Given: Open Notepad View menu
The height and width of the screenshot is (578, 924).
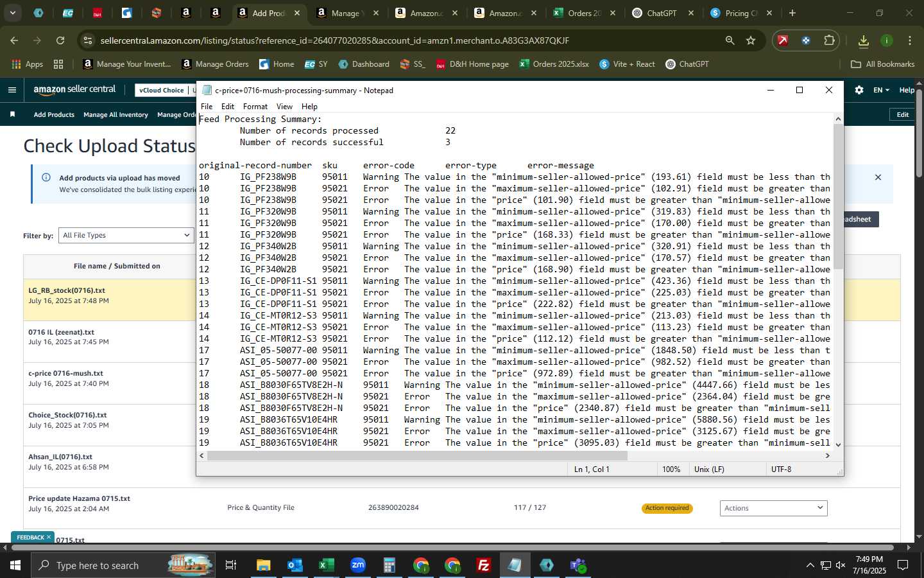Looking at the screenshot, I should (x=284, y=107).
